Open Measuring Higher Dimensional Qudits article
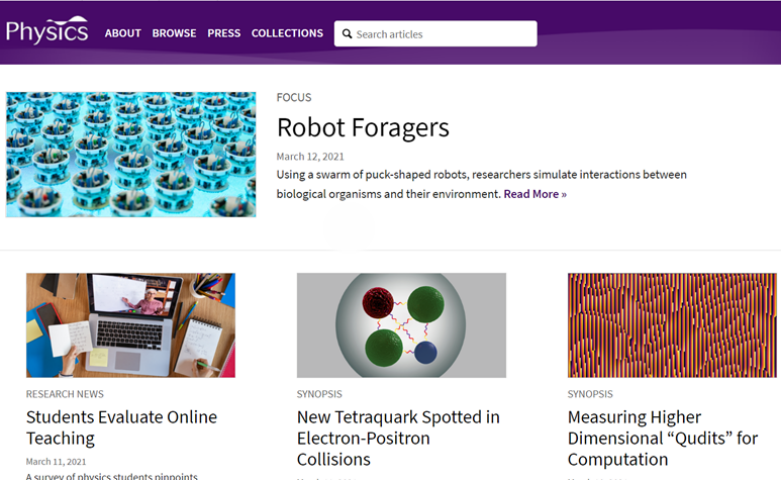 663,438
